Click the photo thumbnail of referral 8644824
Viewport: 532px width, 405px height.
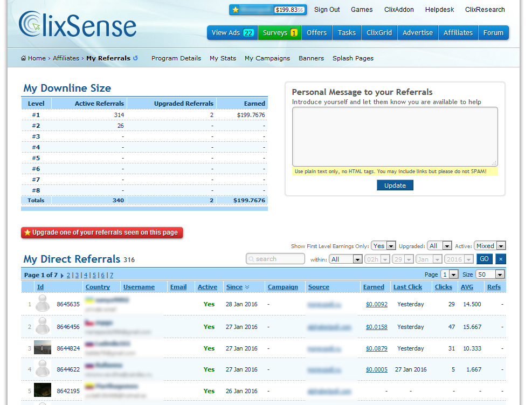(43, 347)
